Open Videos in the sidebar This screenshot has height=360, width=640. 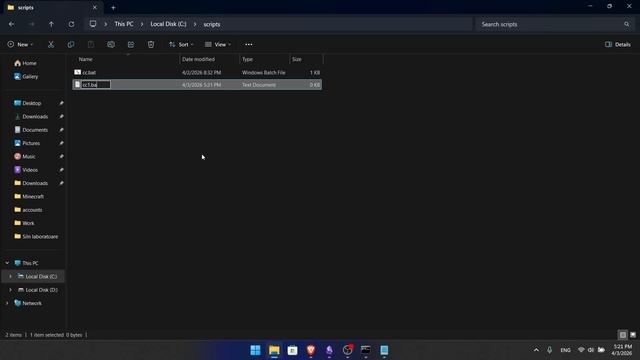[x=30, y=170]
